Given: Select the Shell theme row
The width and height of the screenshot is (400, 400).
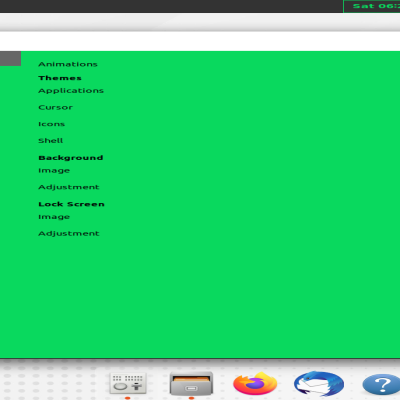Looking at the screenshot, I should 51,141.
